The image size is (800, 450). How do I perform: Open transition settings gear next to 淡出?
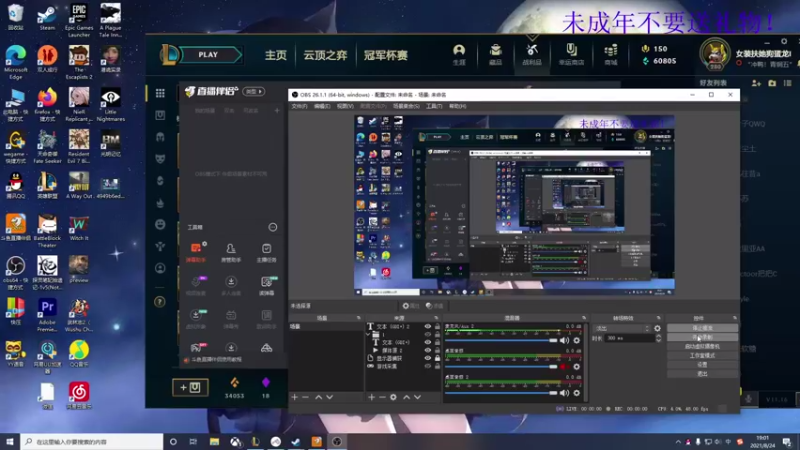point(657,329)
